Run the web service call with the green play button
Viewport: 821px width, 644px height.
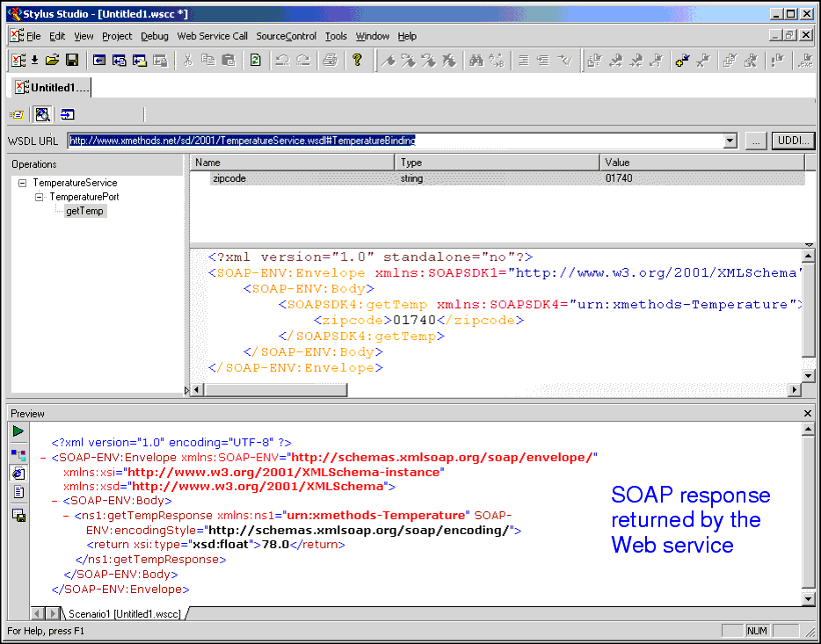[18, 431]
